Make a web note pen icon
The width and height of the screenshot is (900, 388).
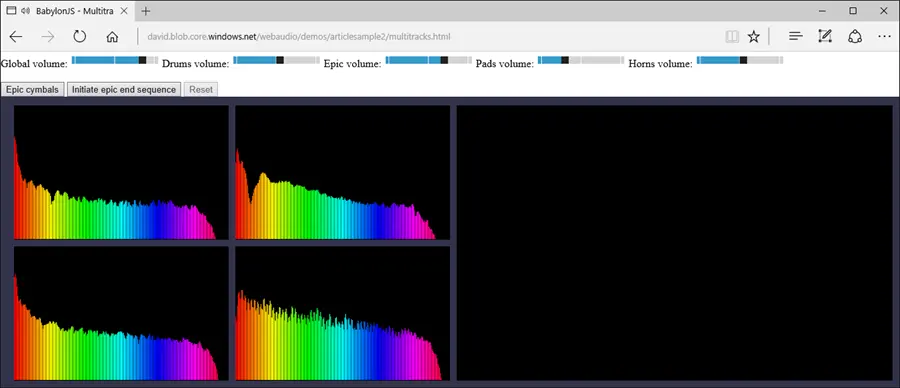click(x=825, y=37)
